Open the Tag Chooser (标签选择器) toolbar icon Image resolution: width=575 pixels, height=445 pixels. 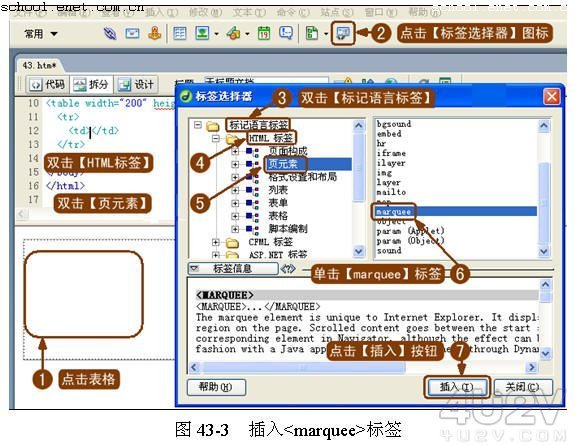(343, 34)
